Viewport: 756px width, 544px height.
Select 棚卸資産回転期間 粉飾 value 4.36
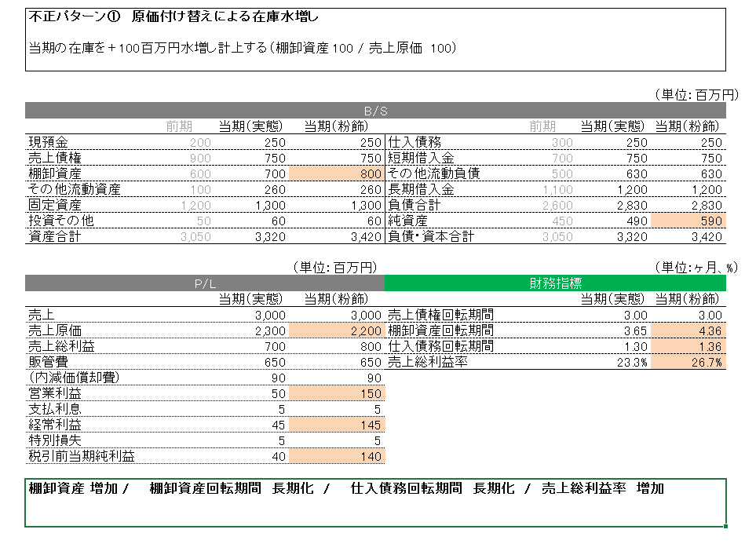click(688, 330)
